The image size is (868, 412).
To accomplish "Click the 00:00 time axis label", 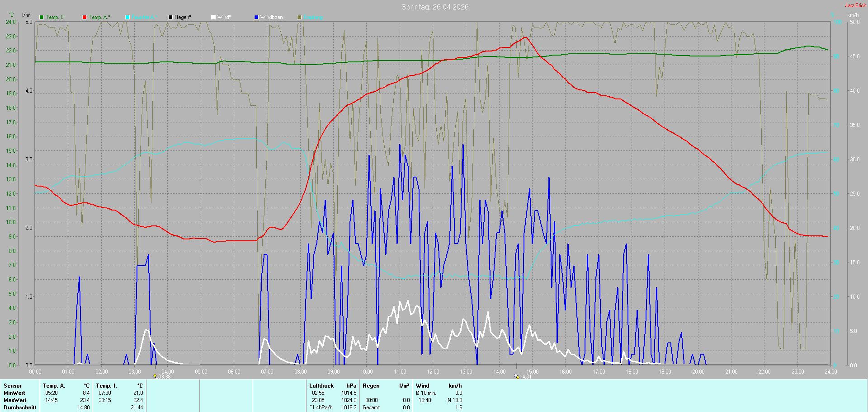I will click(x=35, y=372).
